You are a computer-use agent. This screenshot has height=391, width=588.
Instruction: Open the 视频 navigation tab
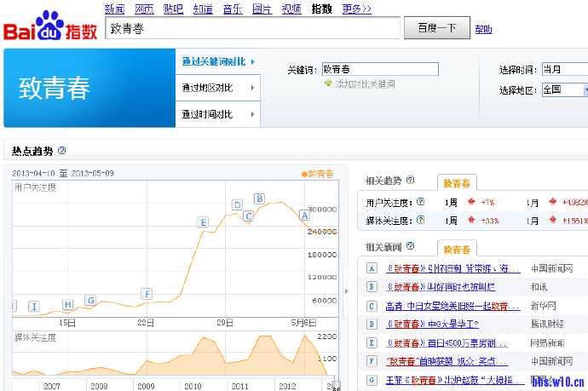[x=291, y=9]
